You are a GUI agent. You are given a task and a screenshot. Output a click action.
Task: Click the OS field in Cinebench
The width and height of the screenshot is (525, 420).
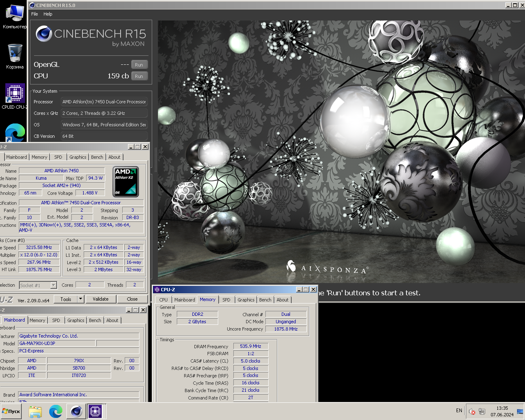pyautogui.click(x=104, y=125)
